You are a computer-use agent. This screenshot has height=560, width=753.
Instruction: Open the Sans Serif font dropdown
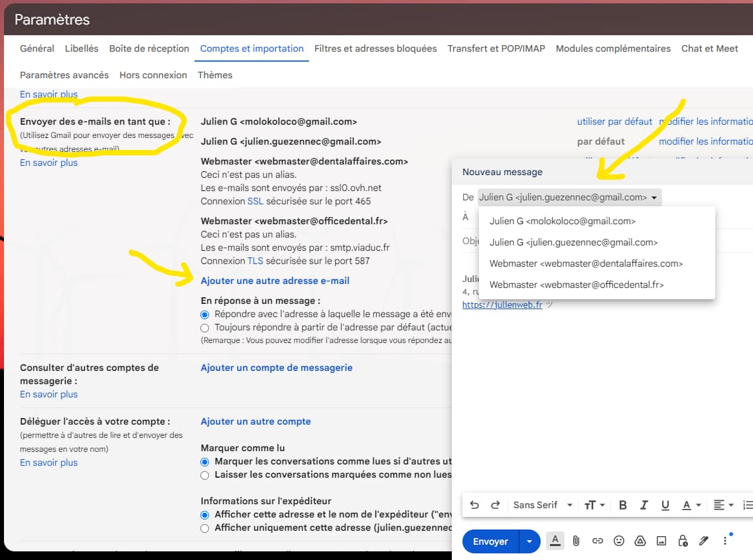coord(542,505)
